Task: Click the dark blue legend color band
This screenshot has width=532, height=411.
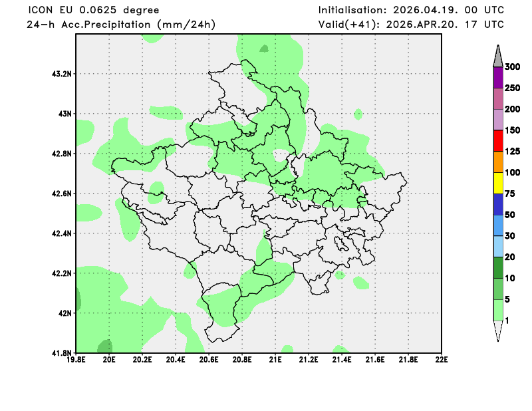Action: (497, 204)
